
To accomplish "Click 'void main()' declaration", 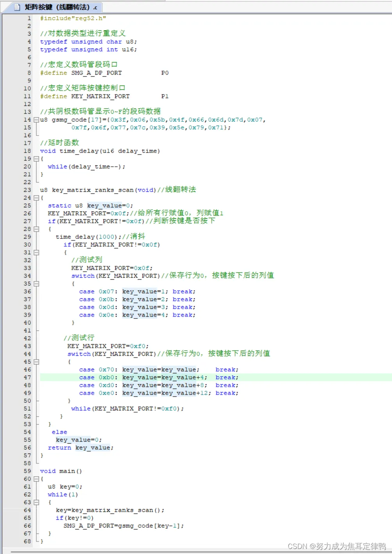I will (61, 471).
